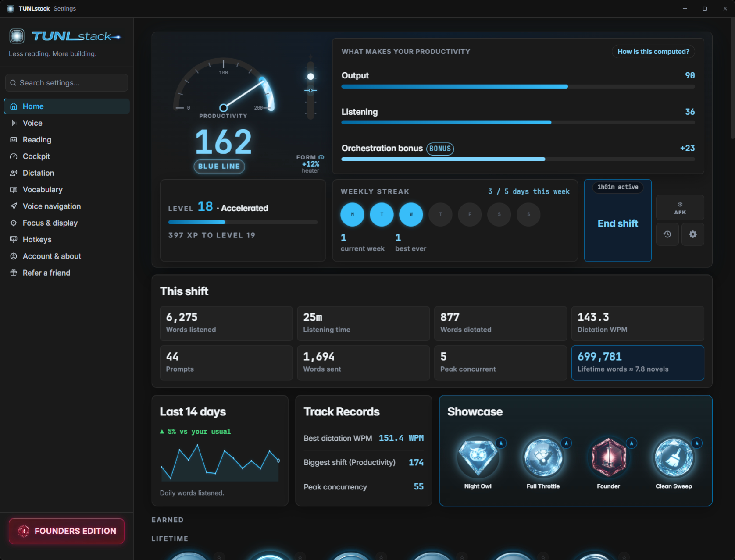Viewport: 735px width, 560px height.
Task: Click the Dictation WPM 143.3 card
Action: (x=638, y=323)
